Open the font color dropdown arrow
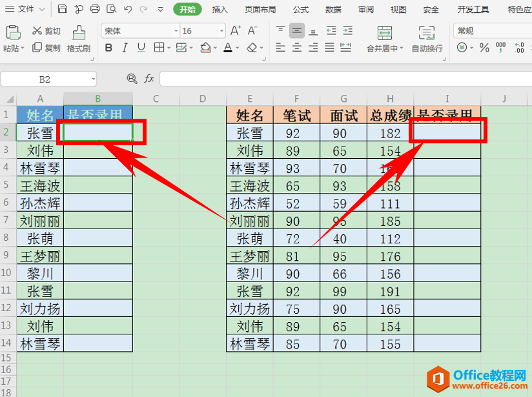The height and width of the screenshot is (397, 532). (x=237, y=48)
